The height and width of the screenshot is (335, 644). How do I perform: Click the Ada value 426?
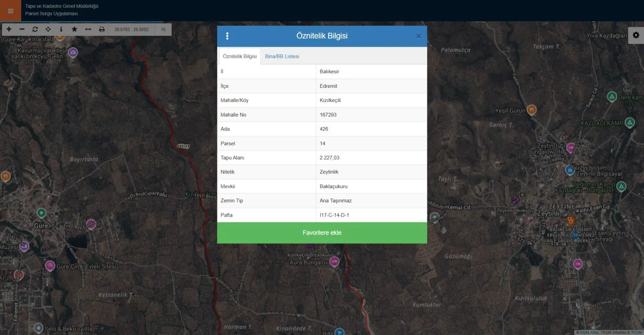[x=371, y=129]
